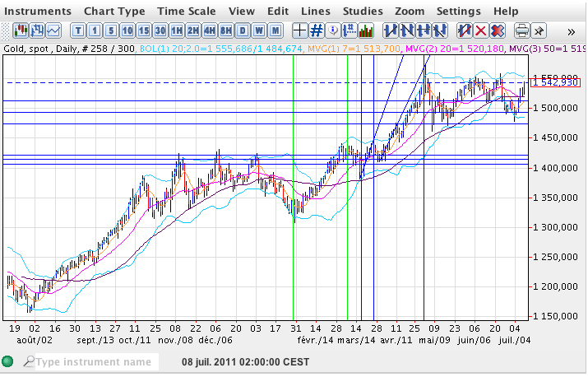The height and width of the screenshot is (377, 588).
Task: Open the View menu
Action: [x=242, y=12]
